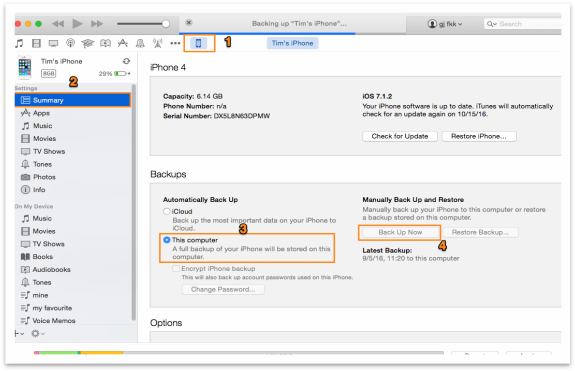
Task: Click the add (+) dropdown below the sidebar
Action: pyautogui.click(x=19, y=334)
